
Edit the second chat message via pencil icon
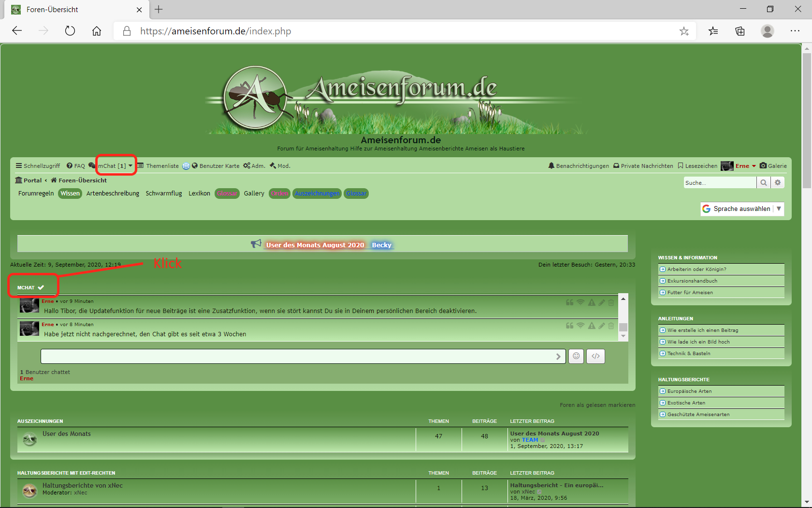pos(601,326)
